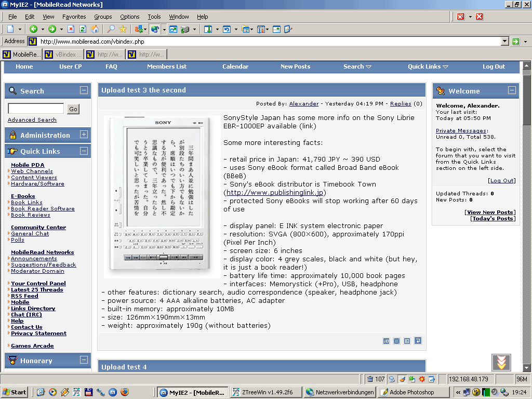Image resolution: width=532 pixels, height=399 pixels.
Task: Open the address bar history dropdown
Action: pos(505,42)
